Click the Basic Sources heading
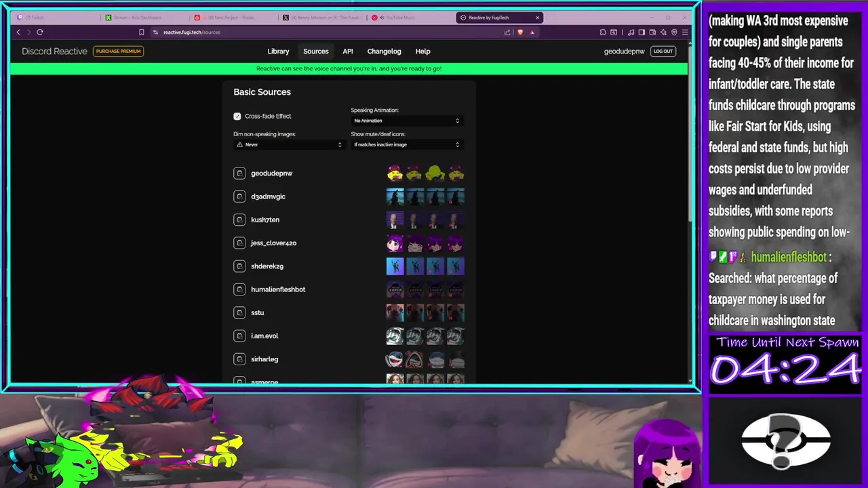 pos(262,92)
